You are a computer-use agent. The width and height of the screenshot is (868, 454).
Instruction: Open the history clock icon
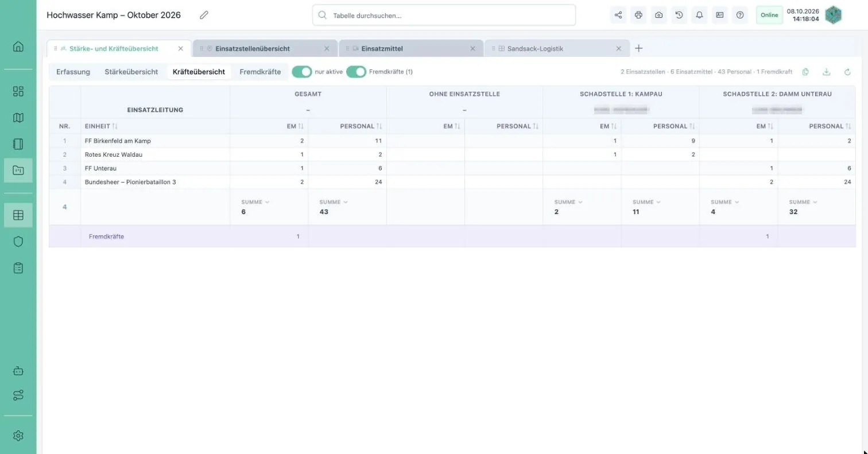tap(679, 15)
